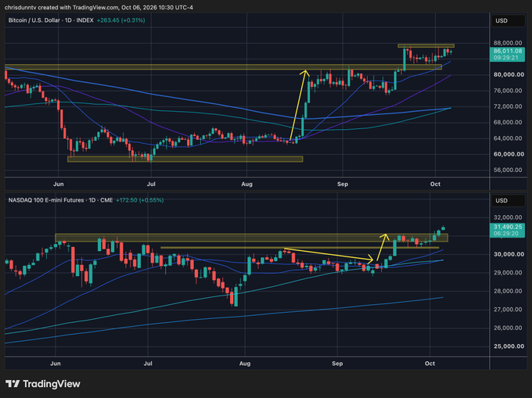The width and height of the screenshot is (532, 398).
Task: Click the Jun label on Bitcoin time axis
Action: point(59,184)
